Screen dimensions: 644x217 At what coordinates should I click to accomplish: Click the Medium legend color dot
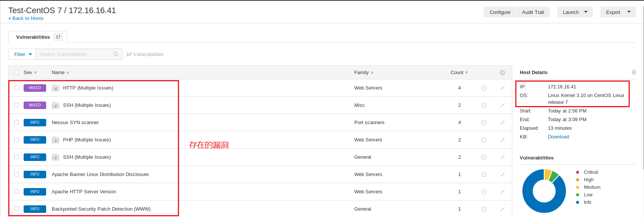coord(578,187)
